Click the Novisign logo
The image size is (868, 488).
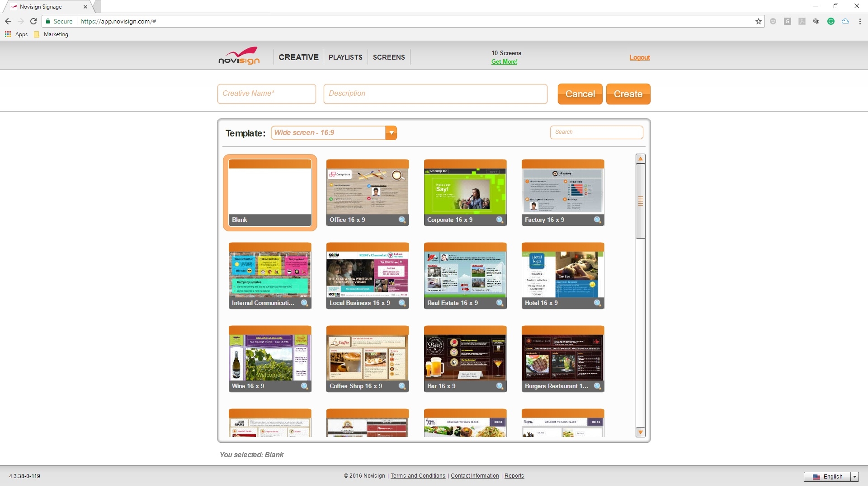[x=239, y=56]
